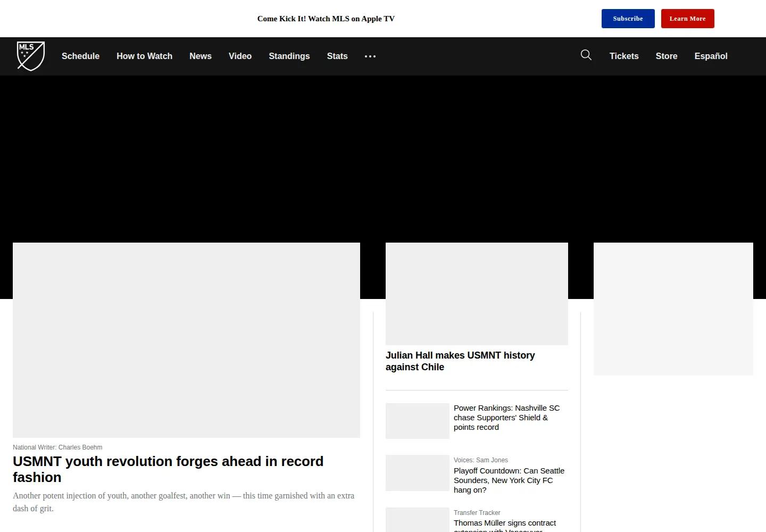The height and width of the screenshot is (532, 766).
Task: Click the main featured article image
Action: (186, 340)
